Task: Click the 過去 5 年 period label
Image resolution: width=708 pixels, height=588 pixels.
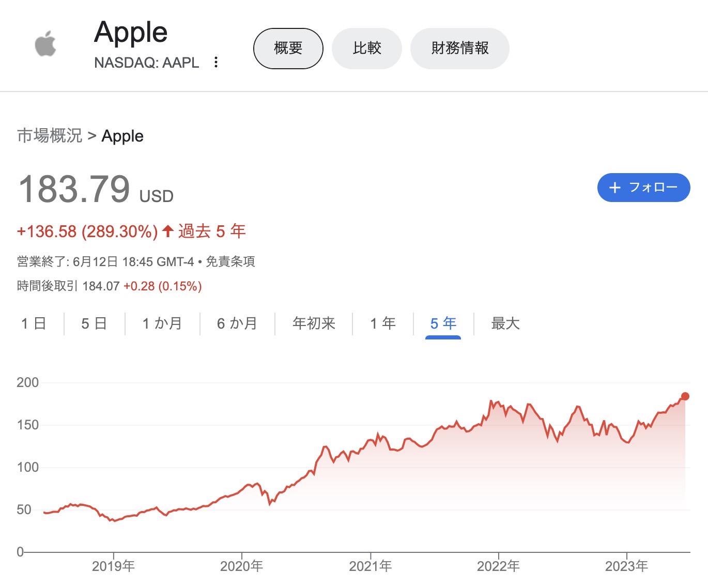Action: [x=212, y=231]
